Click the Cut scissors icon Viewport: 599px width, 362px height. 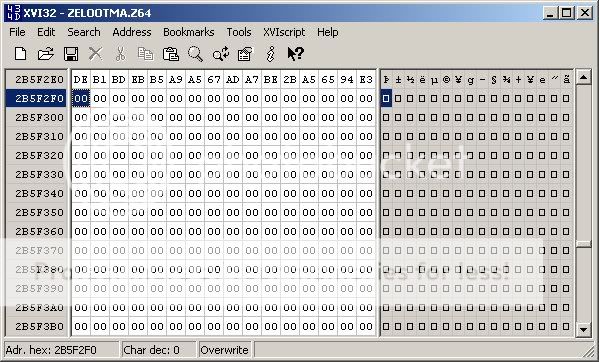click(120, 54)
